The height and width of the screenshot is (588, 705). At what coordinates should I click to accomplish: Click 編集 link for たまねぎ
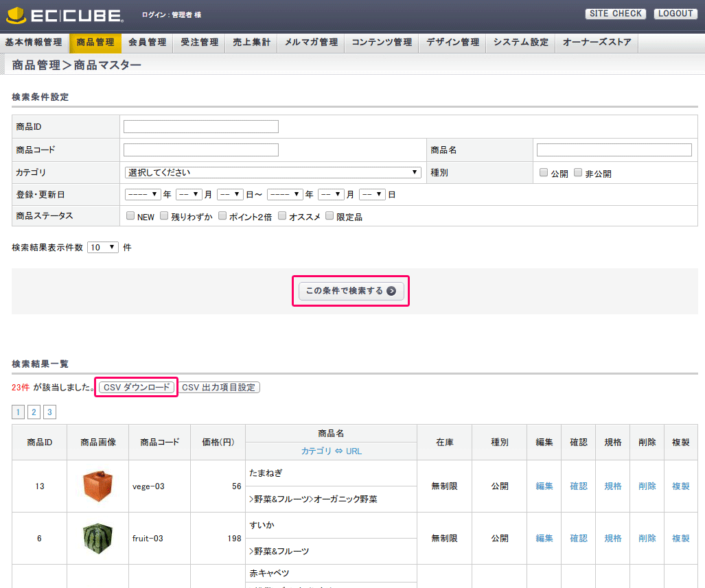(x=544, y=486)
